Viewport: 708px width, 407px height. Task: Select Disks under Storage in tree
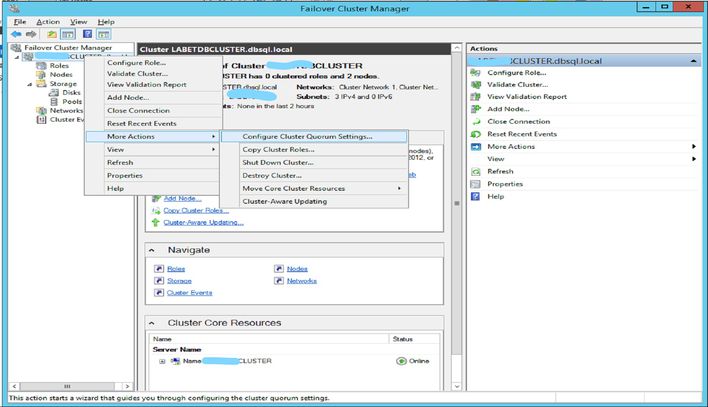click(71, 93)
